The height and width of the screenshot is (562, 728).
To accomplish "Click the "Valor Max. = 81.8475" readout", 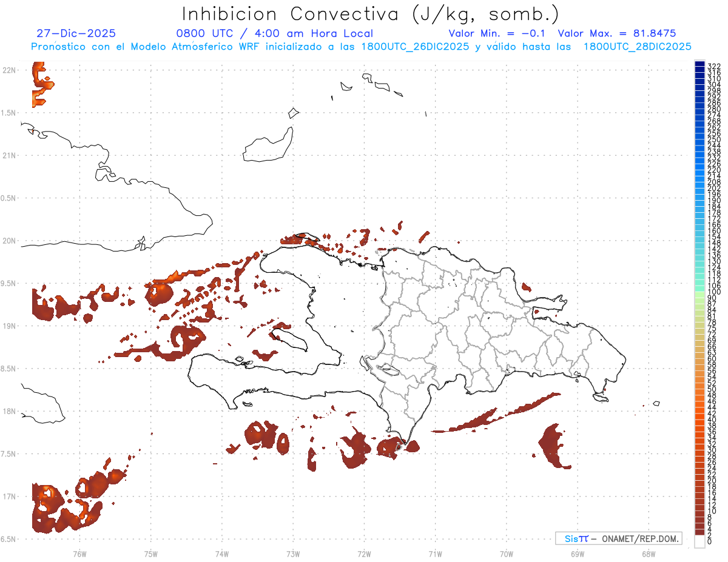I will 617,33.
